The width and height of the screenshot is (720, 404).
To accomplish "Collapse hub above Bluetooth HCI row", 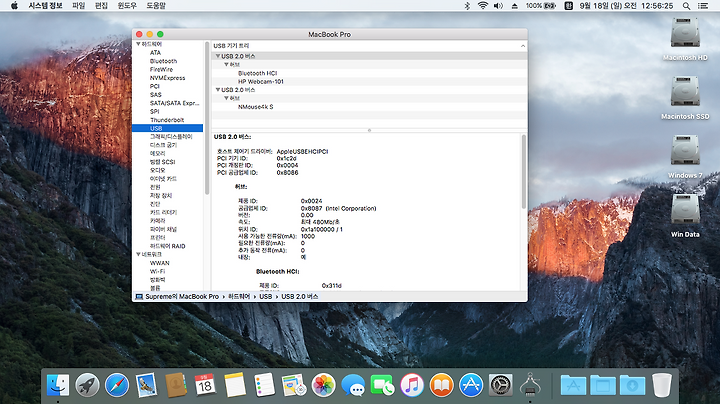I will click(226, 65).
